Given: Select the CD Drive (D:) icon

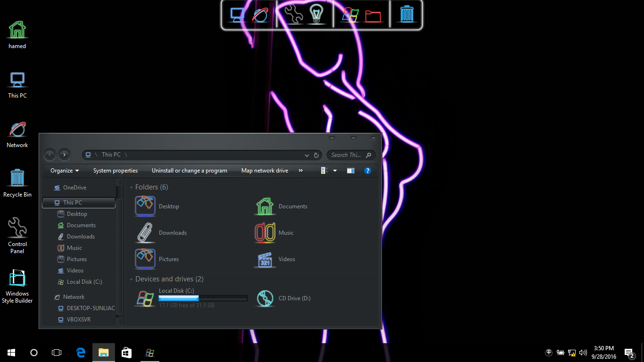Looking at the screenshot, I should (265, 298).
